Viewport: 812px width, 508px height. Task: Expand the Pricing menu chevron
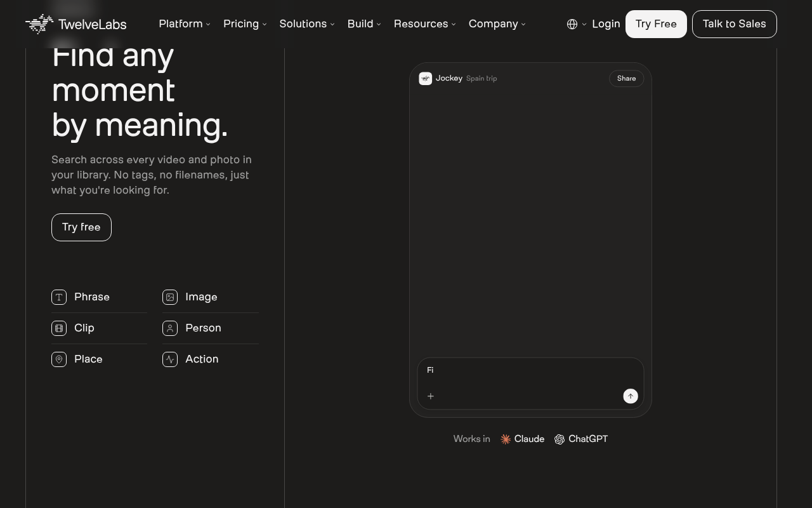(x=265, y=24)
